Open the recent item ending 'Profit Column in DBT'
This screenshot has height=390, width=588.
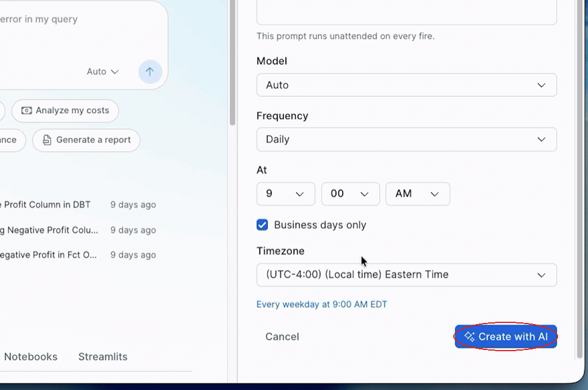[78, 205]
